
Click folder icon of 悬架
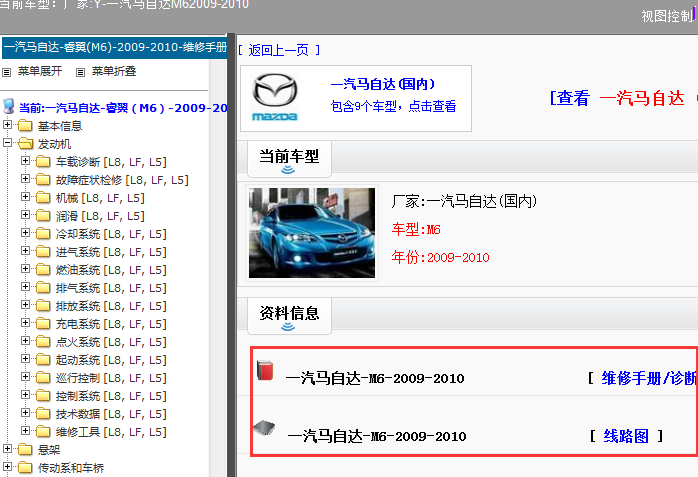(x=25, y=449)
